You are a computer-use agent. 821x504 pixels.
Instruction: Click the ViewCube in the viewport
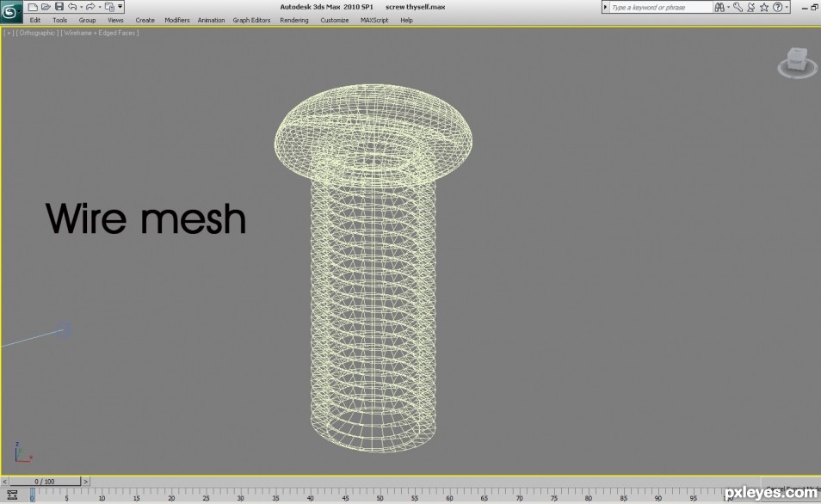pos(797,62)
